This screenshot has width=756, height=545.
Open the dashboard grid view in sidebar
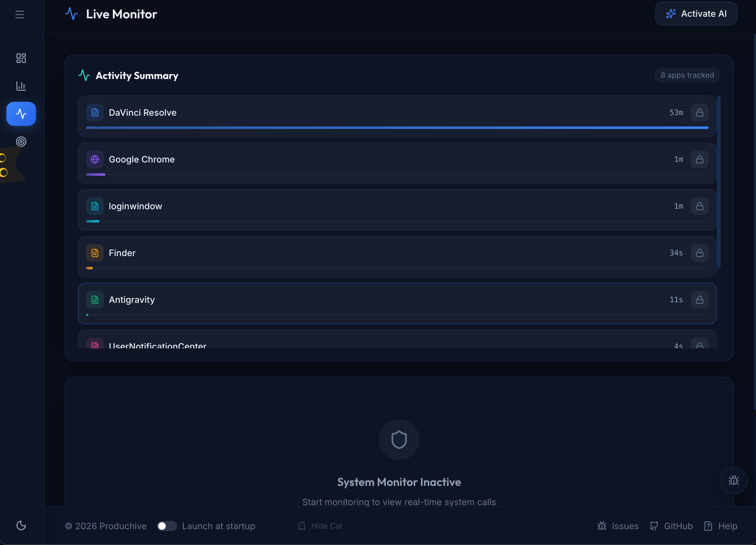pyautogui.click(x=21, y=58)
